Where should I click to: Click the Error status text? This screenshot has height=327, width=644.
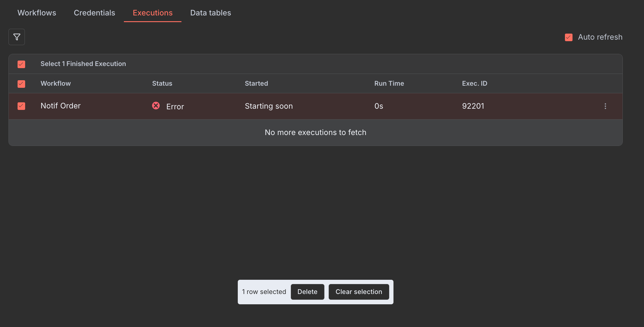pos(175,107)
